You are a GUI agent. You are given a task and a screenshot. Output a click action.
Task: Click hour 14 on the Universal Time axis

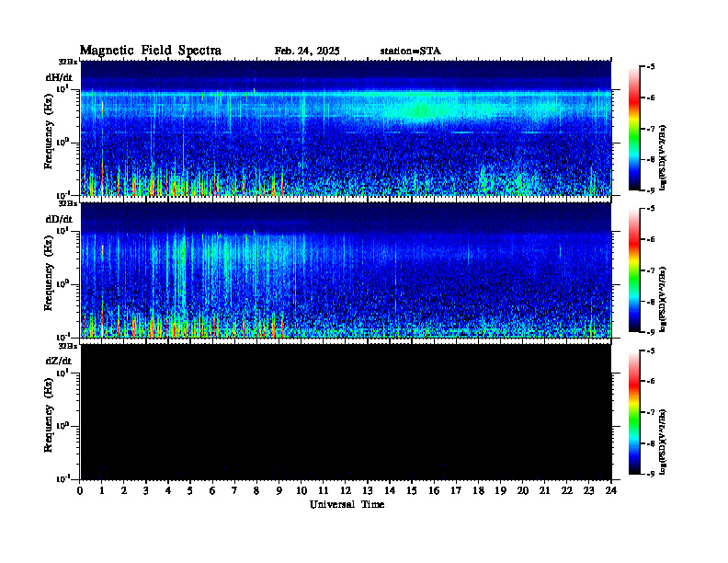[390, 490]
